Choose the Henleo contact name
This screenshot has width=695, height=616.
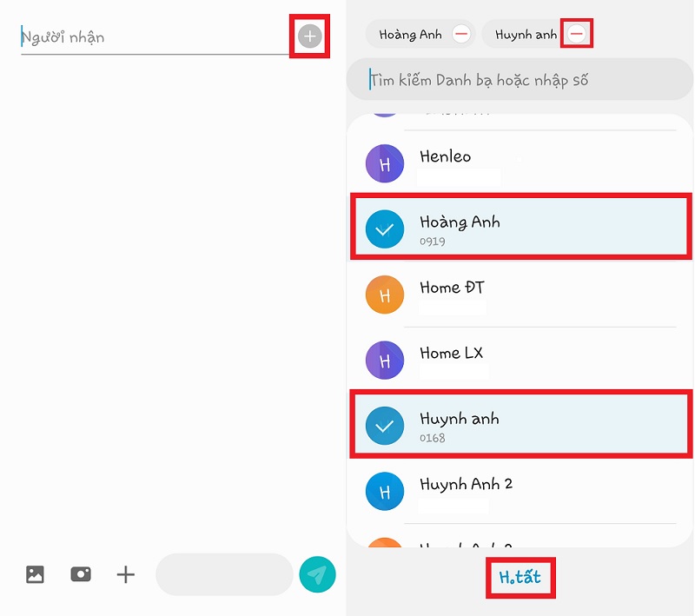tap(446, 156)
